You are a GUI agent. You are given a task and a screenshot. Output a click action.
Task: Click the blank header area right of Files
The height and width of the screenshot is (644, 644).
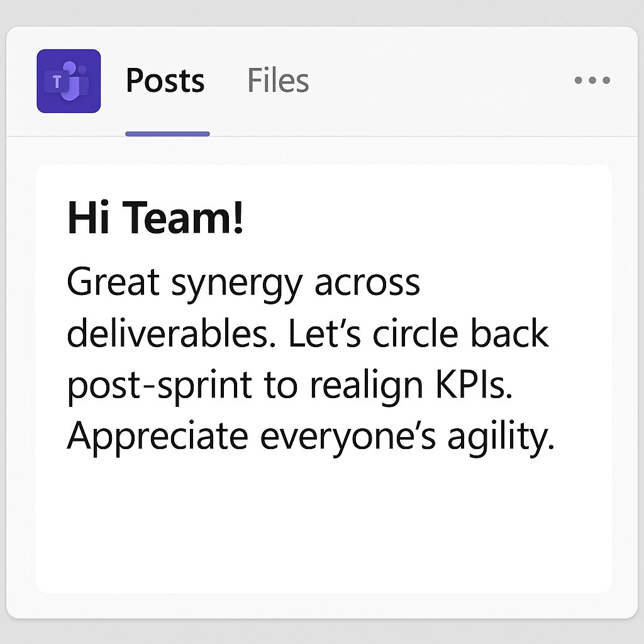[x=440, y=81]
